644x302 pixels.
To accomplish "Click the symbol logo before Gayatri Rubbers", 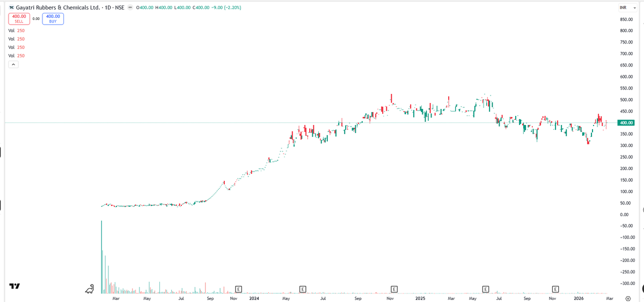I will point(11,8).
